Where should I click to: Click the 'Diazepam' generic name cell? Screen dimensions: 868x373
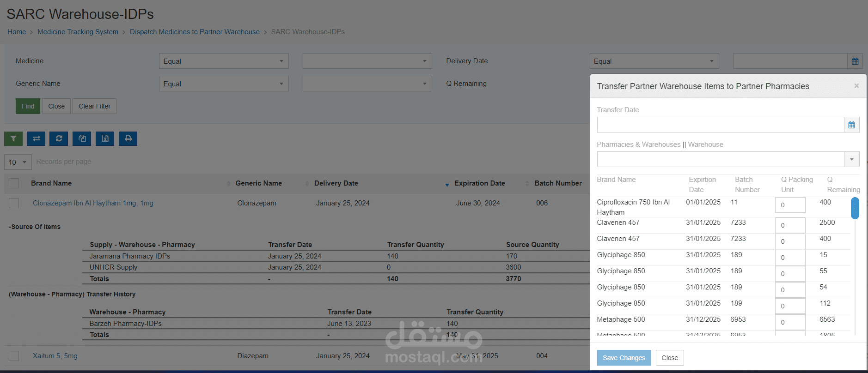click(x=253, y=356)
